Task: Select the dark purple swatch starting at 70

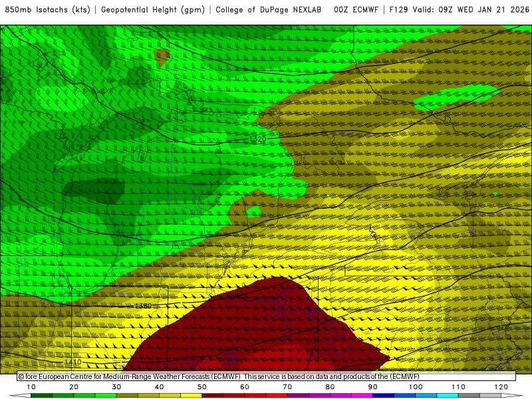Action: (298, 396)
